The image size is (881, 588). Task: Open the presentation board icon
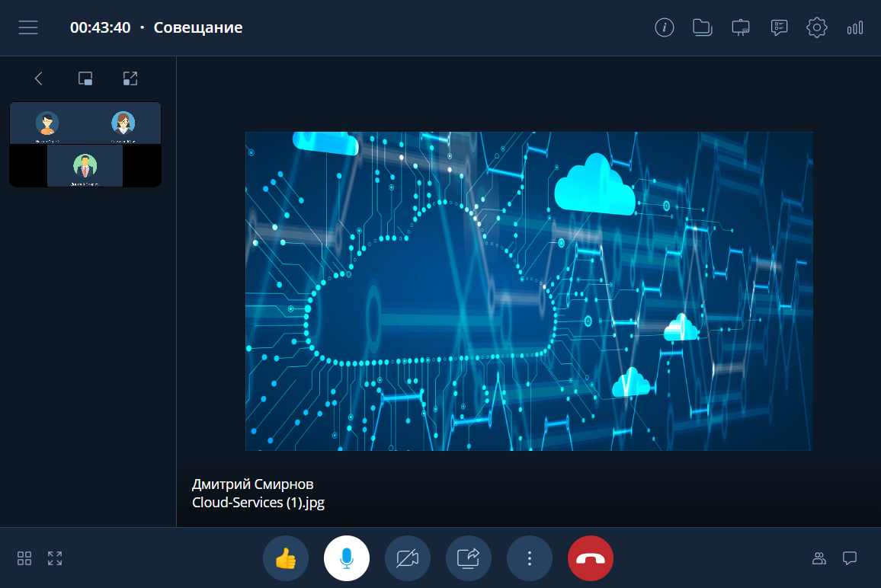(740, 27)
